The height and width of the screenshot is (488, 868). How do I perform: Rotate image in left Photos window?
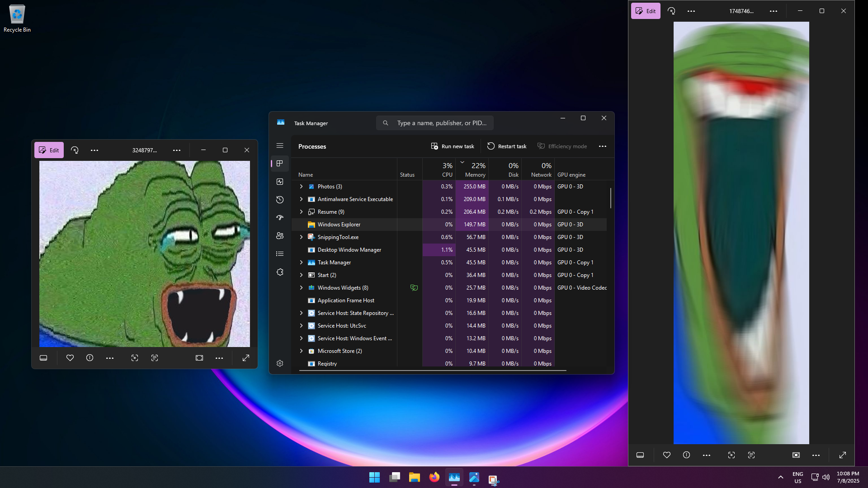(x=75, y=150)
